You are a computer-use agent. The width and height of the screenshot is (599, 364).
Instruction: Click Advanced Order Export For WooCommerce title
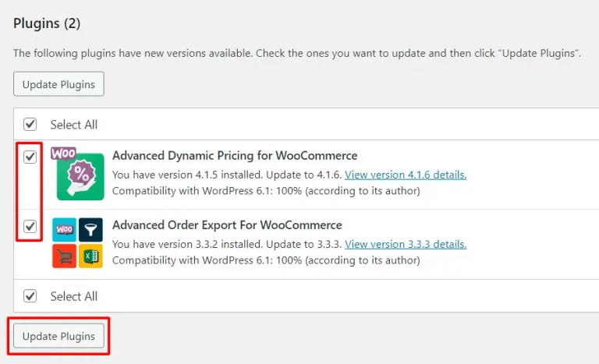point(227,225)
